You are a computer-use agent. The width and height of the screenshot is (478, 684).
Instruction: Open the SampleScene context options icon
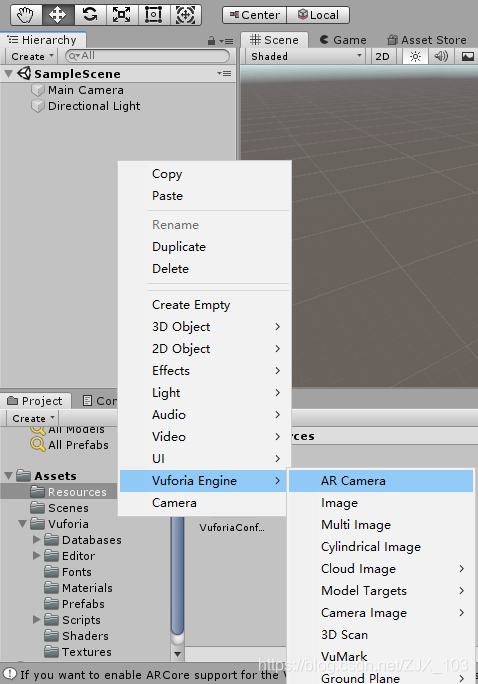pos(224,73)
